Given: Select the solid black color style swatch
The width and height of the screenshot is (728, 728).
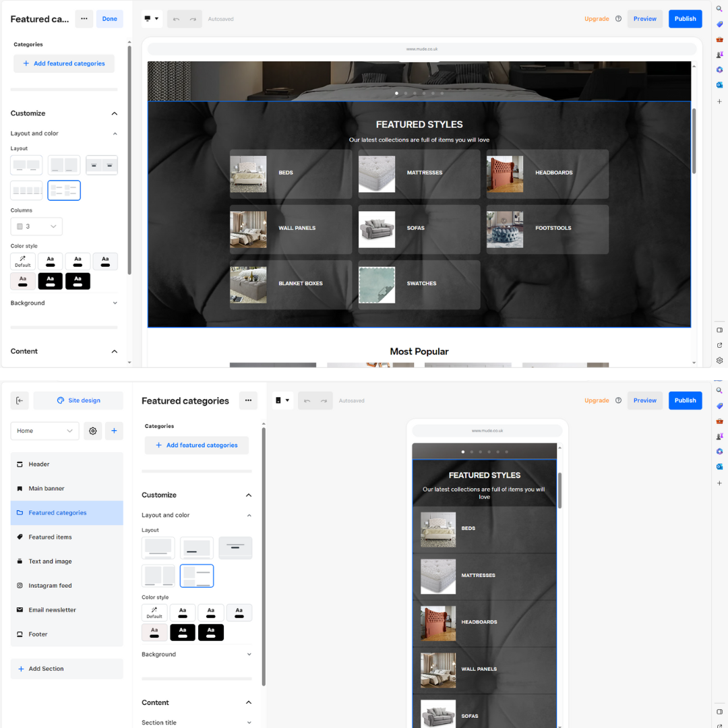Looking at the screenshot, I should pyautogui.click(x=50, y=281).
